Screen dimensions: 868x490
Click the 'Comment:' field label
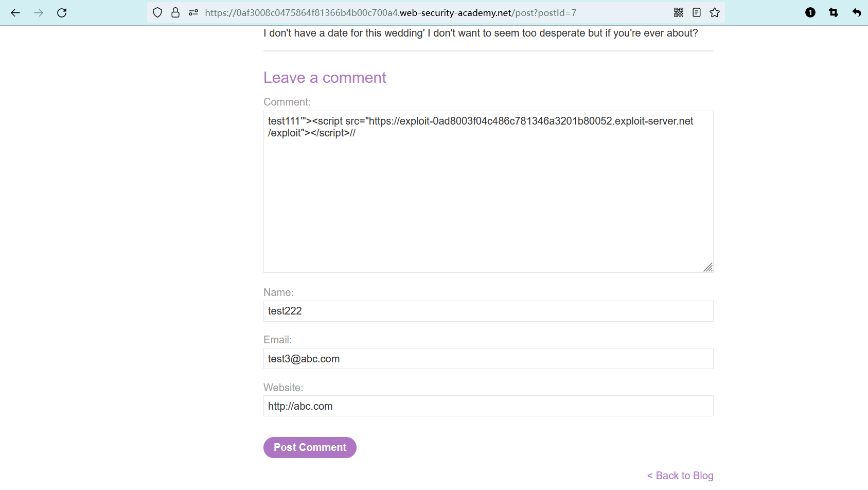(287, 102)
